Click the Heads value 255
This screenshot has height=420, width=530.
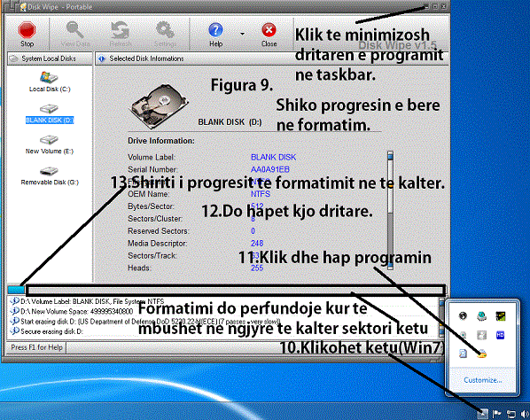pyautogui.click(x=257, y=268)
